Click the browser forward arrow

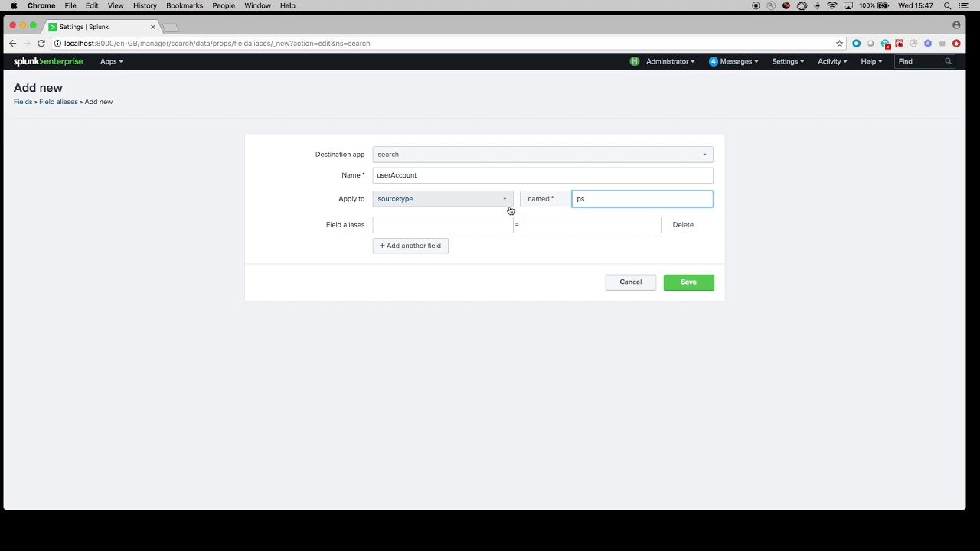tap(27, 44)
